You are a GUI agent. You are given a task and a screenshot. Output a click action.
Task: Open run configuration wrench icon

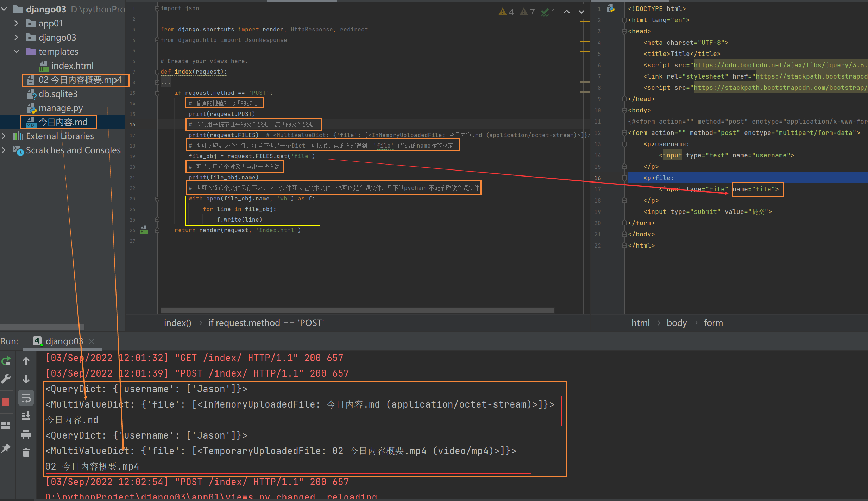[6, 379]
